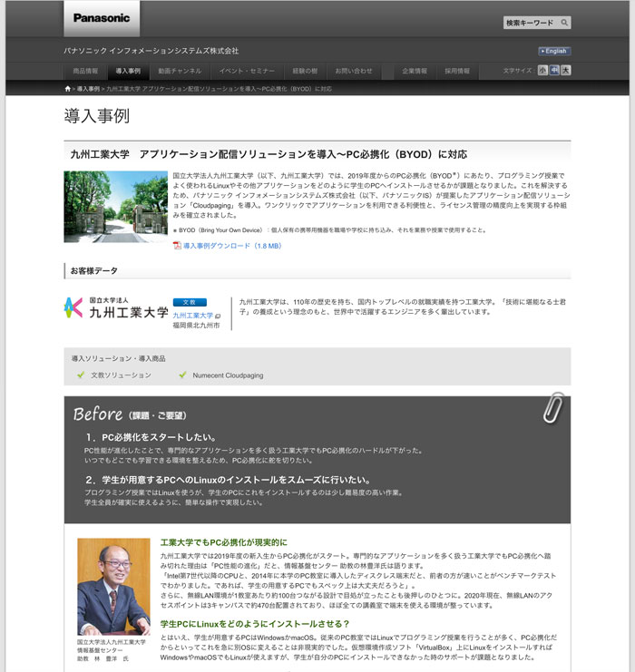Open the 九州工業大学 external link

pyautogui.click(x=192, y=316)
